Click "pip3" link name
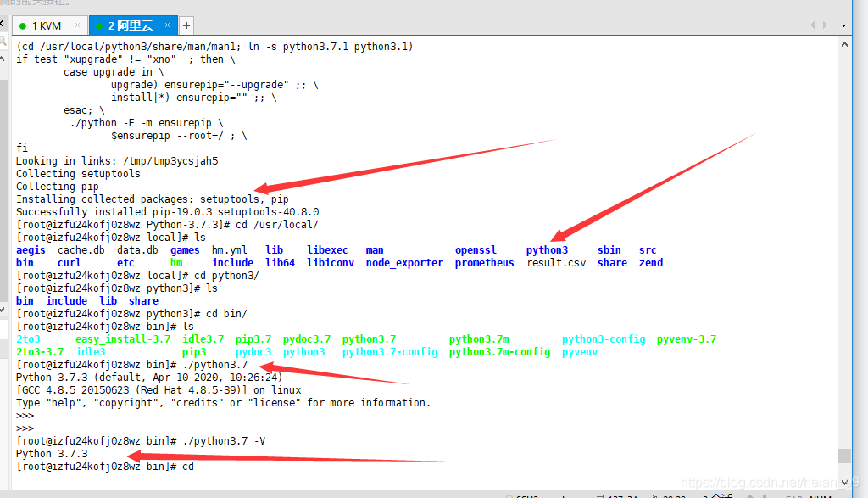 [194, 352]
